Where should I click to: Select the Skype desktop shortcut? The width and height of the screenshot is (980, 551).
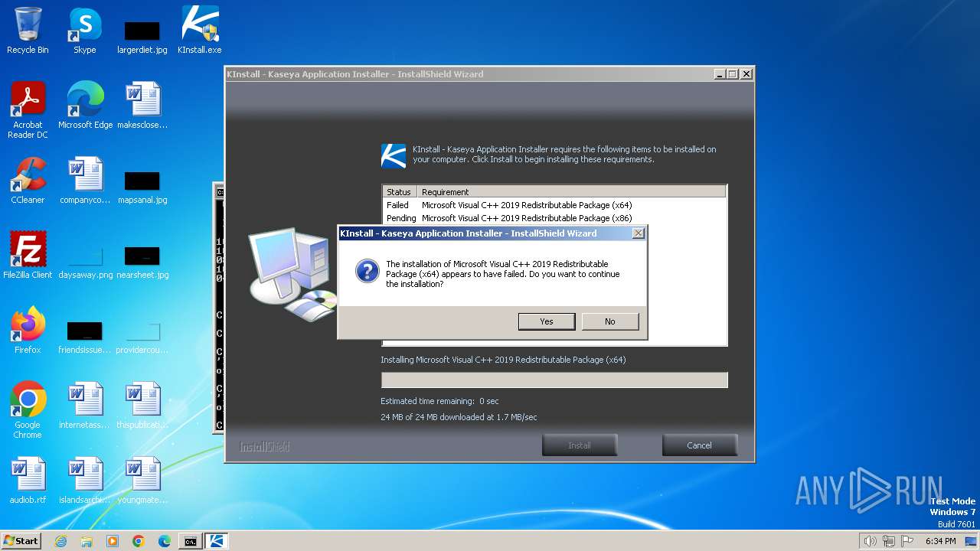(x=85, y=31)
